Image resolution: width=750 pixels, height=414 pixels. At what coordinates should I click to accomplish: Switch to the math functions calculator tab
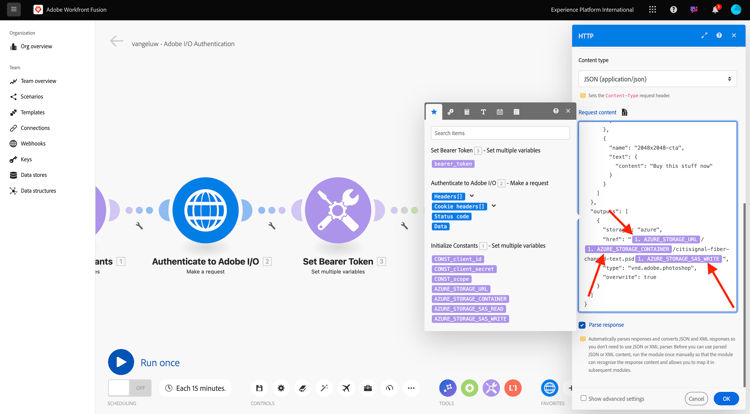(x=467, y=112)
